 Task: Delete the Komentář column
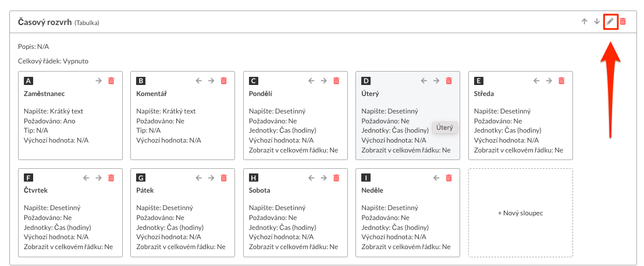(x=223, y=81)
